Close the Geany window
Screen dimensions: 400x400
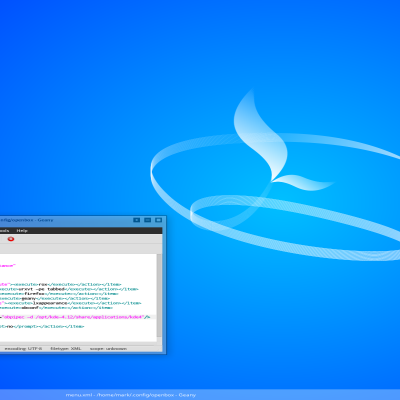pos(158,220)
